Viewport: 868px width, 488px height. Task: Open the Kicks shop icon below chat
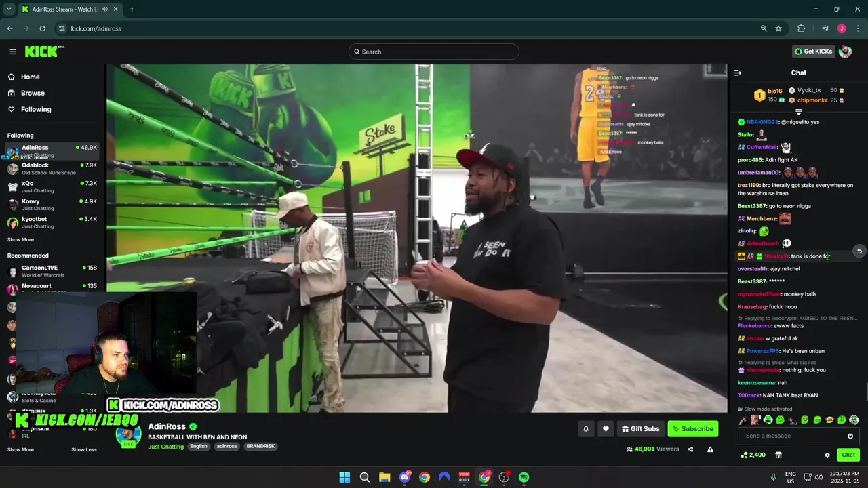click(778, 455)
